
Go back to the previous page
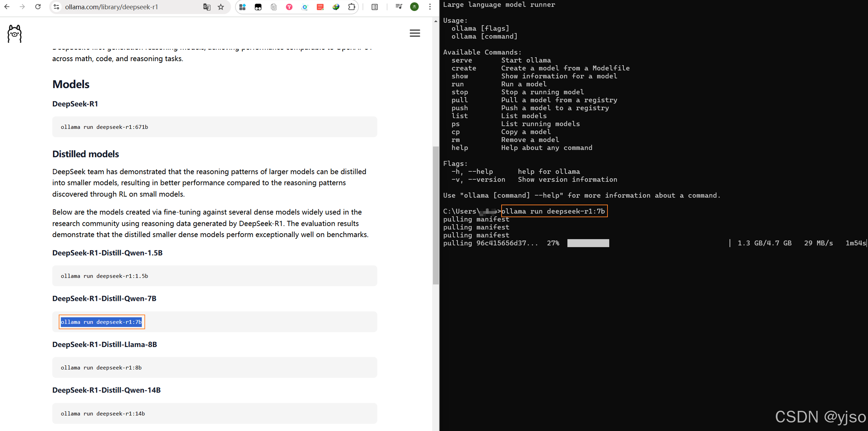pos(7,7)
